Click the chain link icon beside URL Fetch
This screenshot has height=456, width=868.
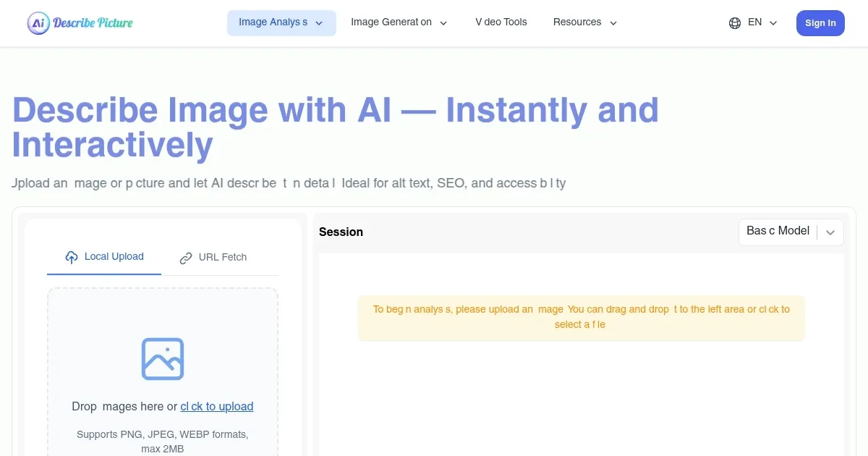click(186, 258)
